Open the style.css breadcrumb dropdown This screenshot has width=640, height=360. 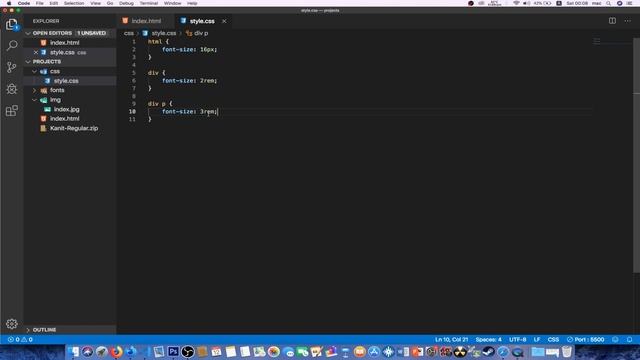(160, 33)
